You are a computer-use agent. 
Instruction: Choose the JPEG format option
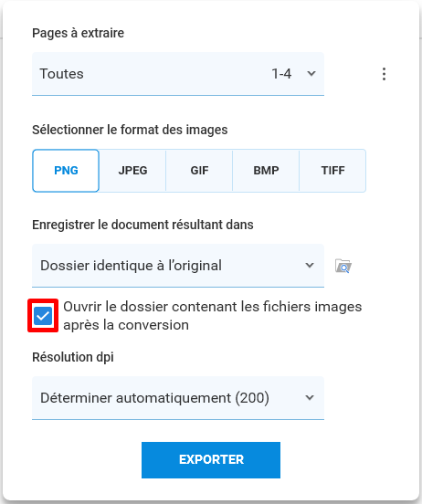click(132, 171)
